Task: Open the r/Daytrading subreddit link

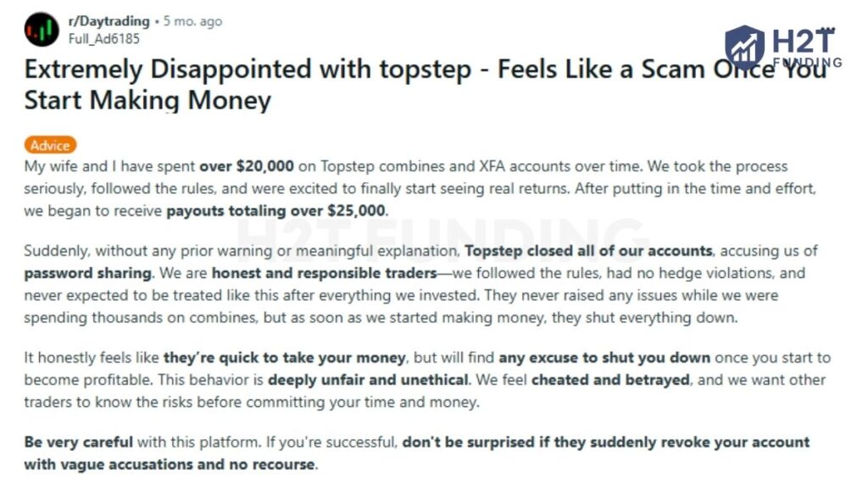Action: point(108,21)
